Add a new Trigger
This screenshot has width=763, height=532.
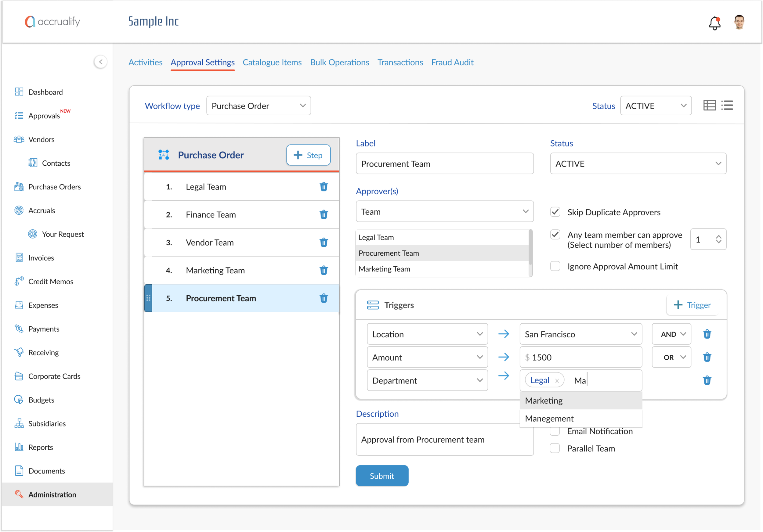tap(692, 305)
